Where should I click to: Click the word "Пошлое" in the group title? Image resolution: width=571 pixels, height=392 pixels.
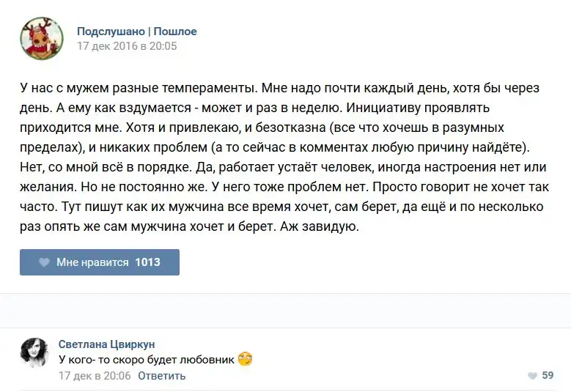175,32
